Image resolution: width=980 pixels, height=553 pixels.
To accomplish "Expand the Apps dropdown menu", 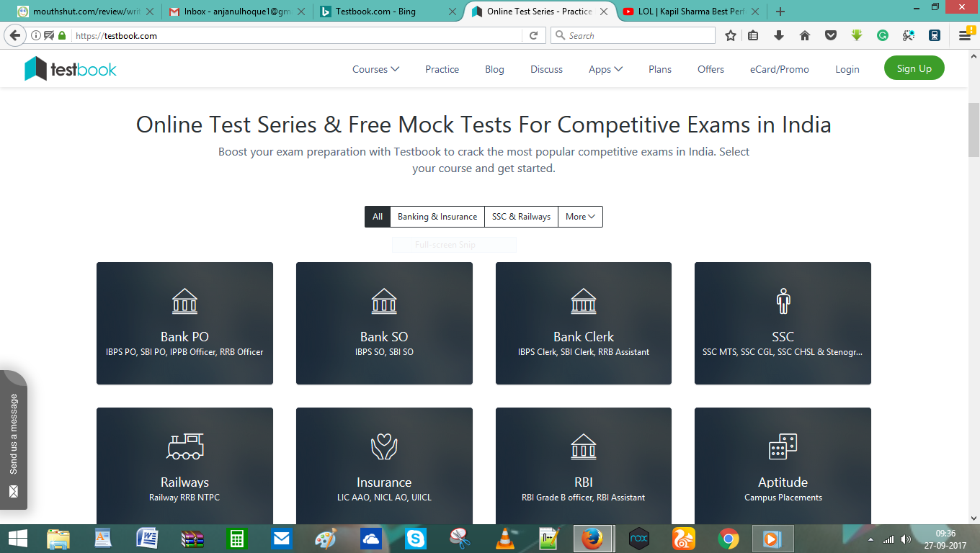I will pyautogui.click(x=605, y=69).
